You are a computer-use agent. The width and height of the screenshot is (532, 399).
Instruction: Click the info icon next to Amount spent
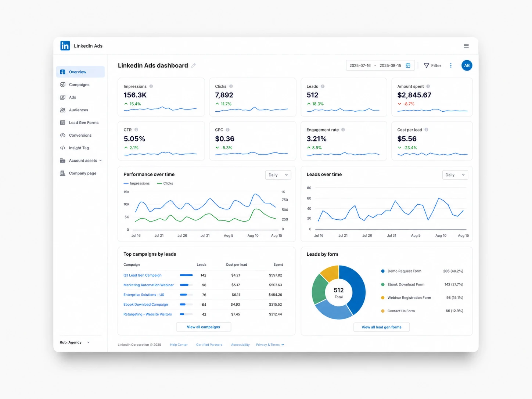tap(428, 86)
